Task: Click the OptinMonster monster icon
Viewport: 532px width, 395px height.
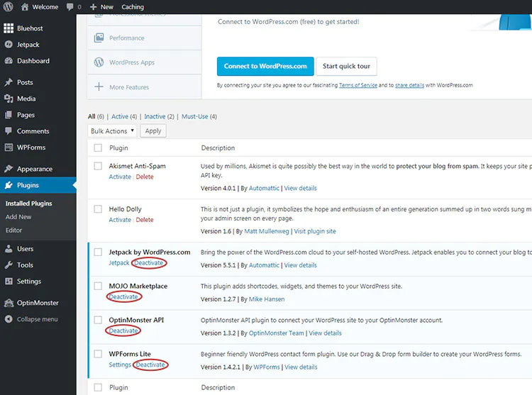Action: [9, 303]
